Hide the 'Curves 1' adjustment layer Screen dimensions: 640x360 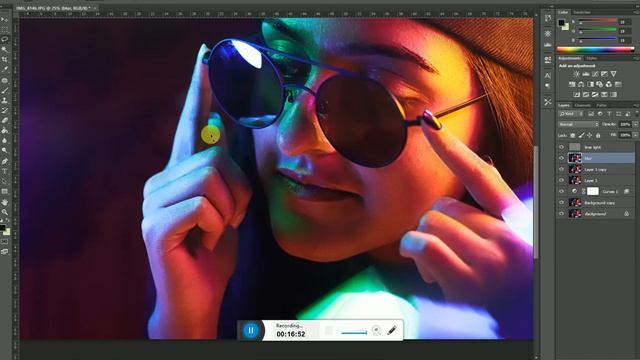coord(562,191)
